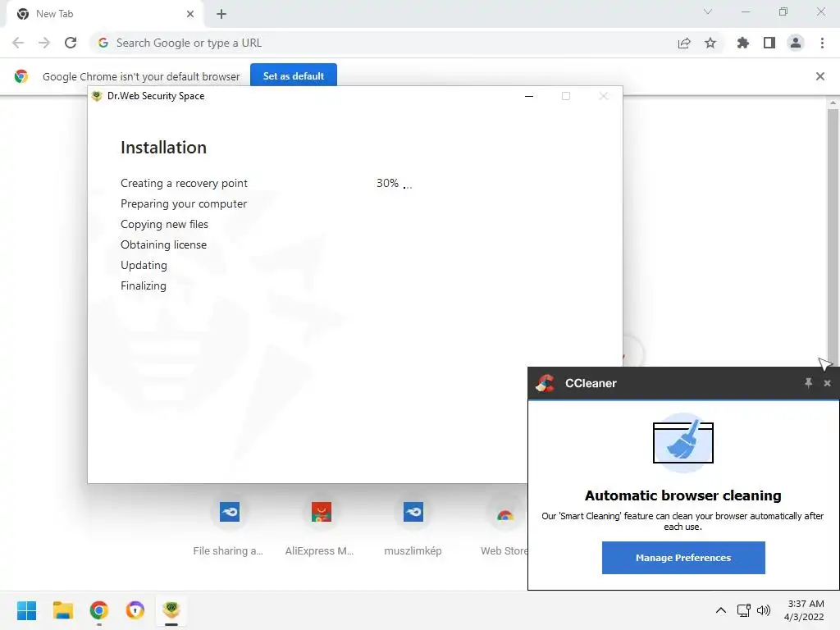Click the 'Obtaining license' step
The height and width of the screenshot is (630, 840).
[x=163, y=244]
